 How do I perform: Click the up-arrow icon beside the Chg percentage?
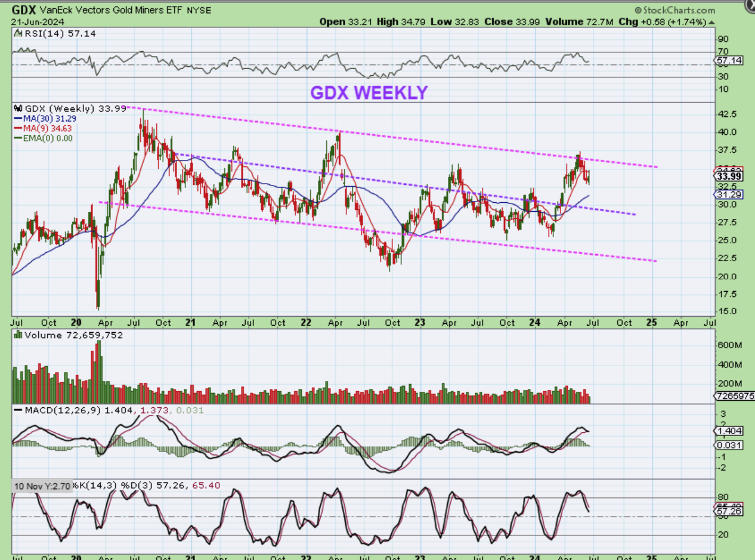point(711,22)
